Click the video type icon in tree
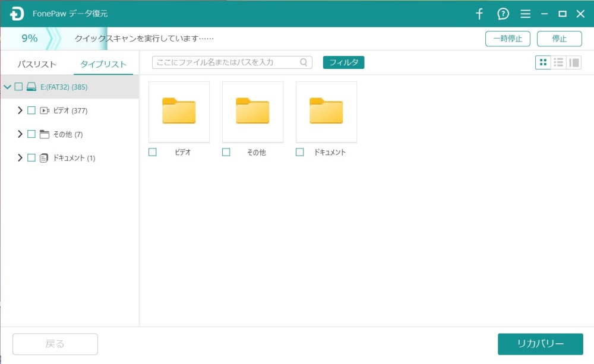The height and width of the screenshot is (364, 594). pyautogui.click(x=45, y=110)
